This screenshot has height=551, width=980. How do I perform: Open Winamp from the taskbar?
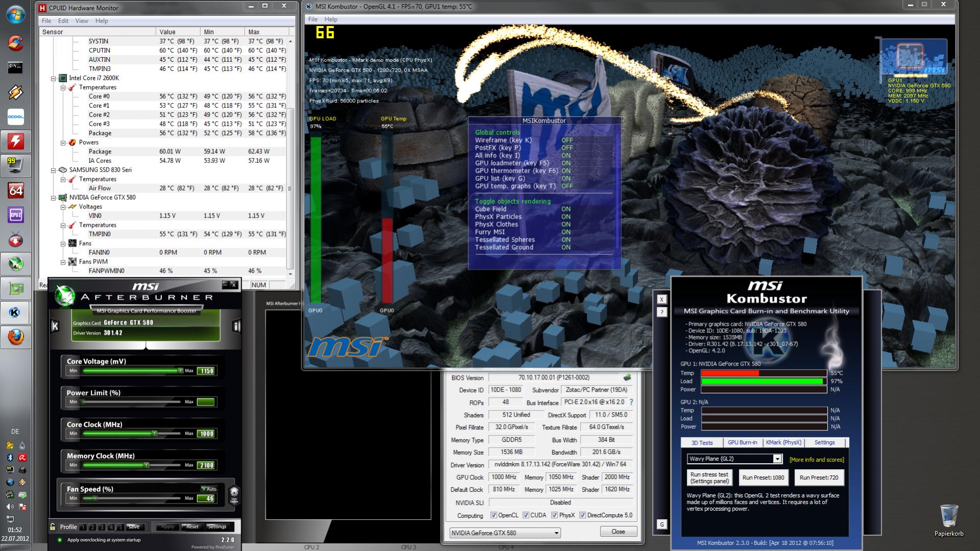(x=15, y=92)
